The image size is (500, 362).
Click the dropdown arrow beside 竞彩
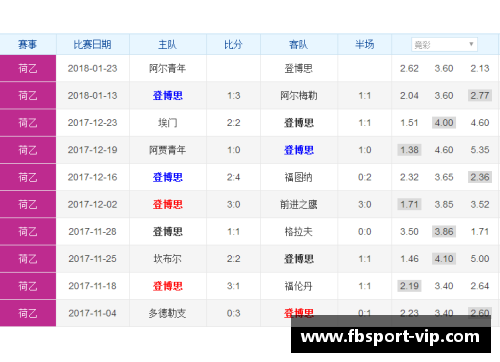point(471,44)
